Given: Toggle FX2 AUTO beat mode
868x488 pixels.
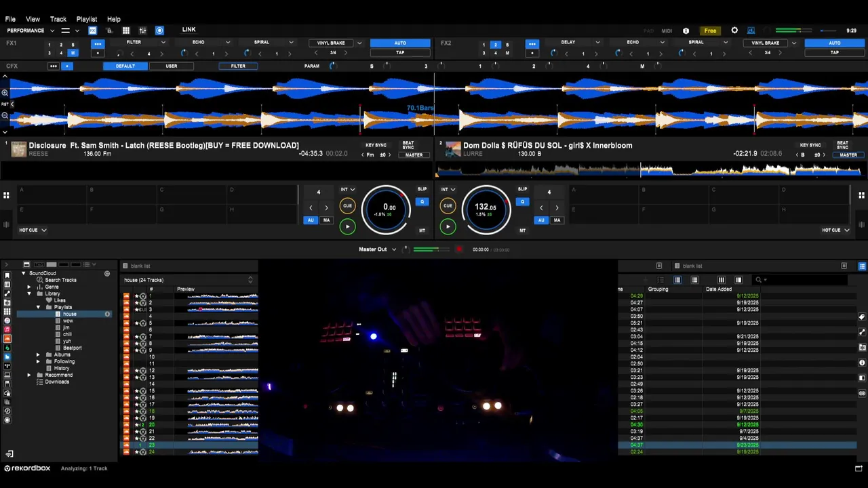Looking at the screenshot, I should [x=835, y=43].
